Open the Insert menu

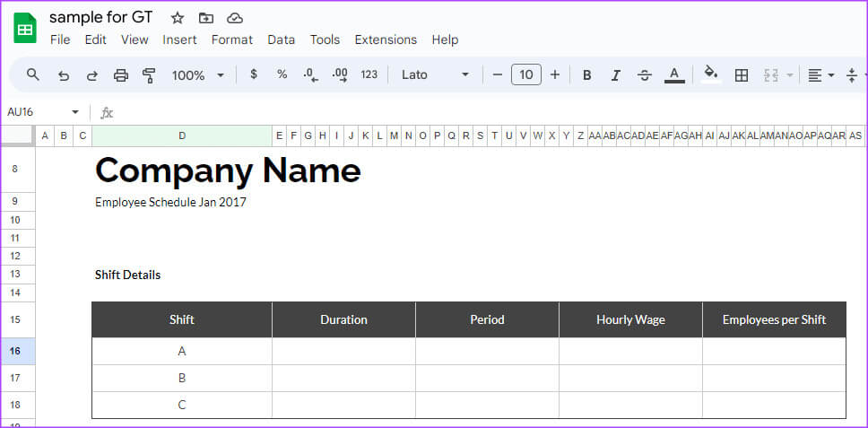(179, 39)
